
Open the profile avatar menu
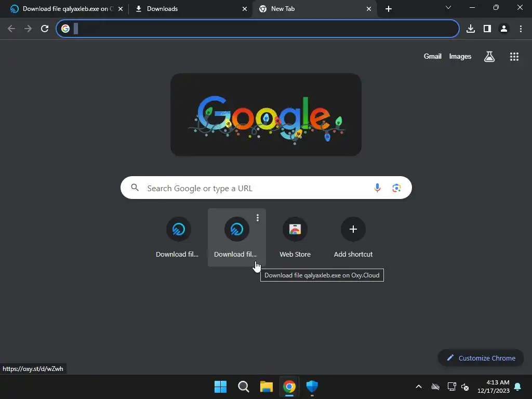pyautogui.click(x=504, y=29)
